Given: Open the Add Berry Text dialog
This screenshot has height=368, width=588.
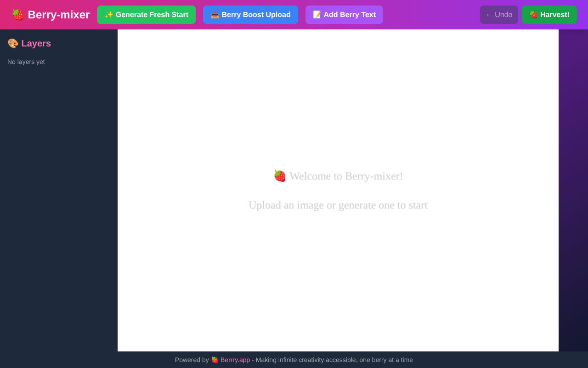Looking at the screenshot, I should coord(344,14).
